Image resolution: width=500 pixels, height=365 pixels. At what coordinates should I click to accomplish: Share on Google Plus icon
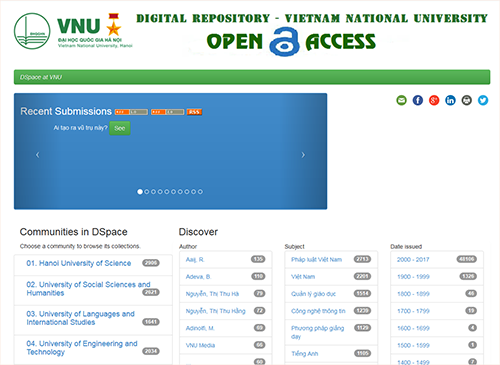[434, 100]
